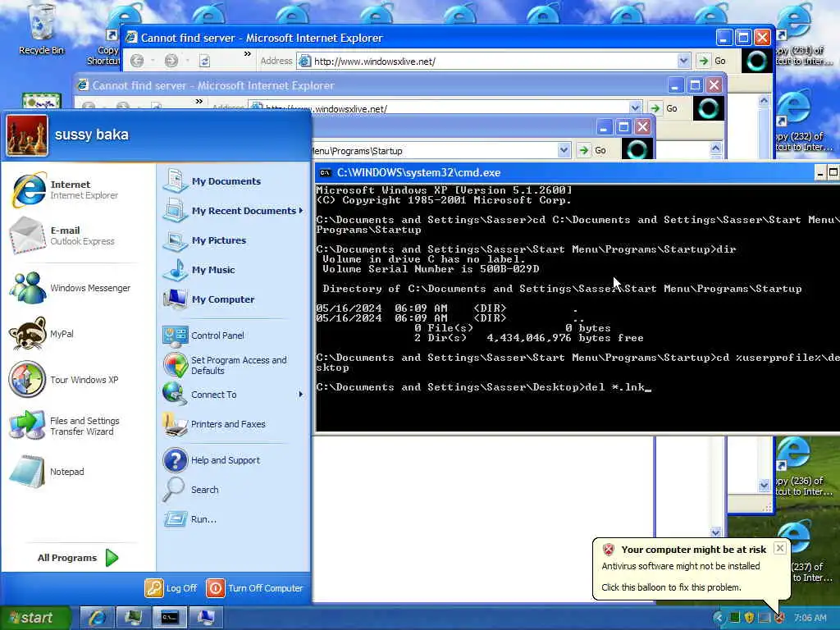Screen dimensions: 840x630
Task: Click the start button
Action: [34, 619]
